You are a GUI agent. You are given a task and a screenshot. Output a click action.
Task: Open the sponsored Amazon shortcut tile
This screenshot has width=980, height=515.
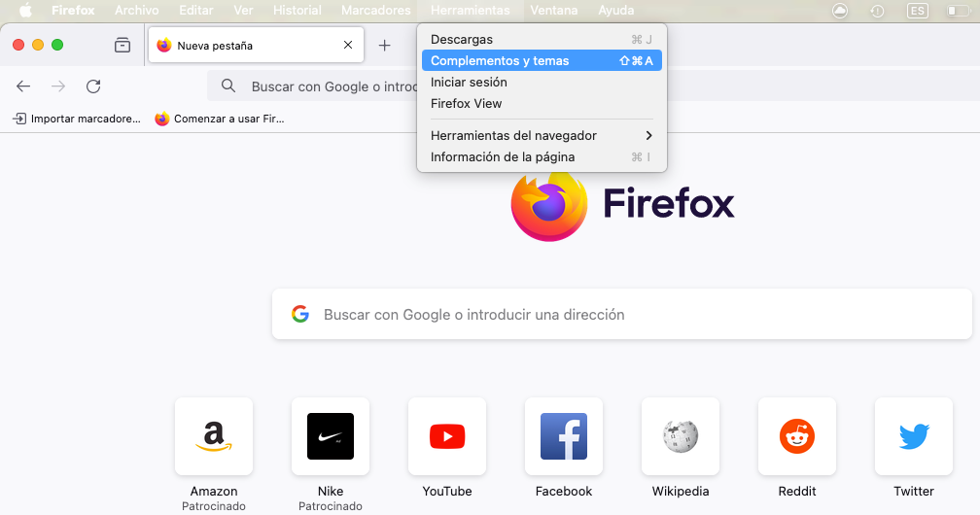point(214,436)
